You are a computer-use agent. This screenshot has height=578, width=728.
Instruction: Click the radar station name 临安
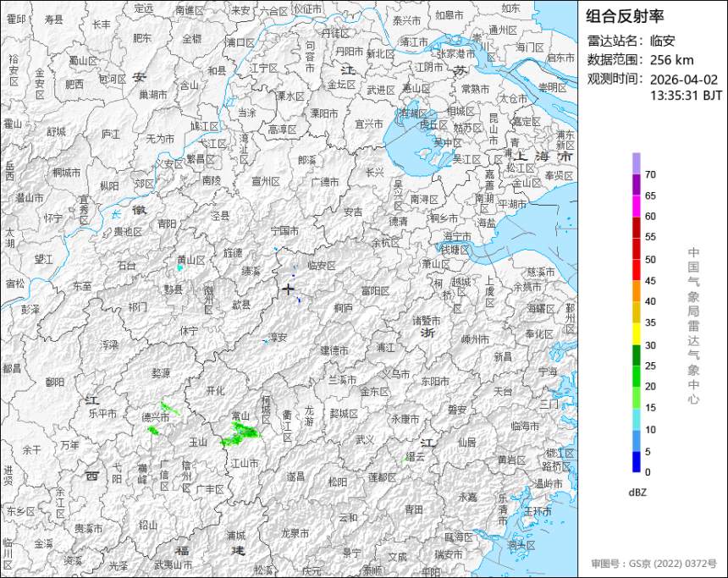coord(665,40)
